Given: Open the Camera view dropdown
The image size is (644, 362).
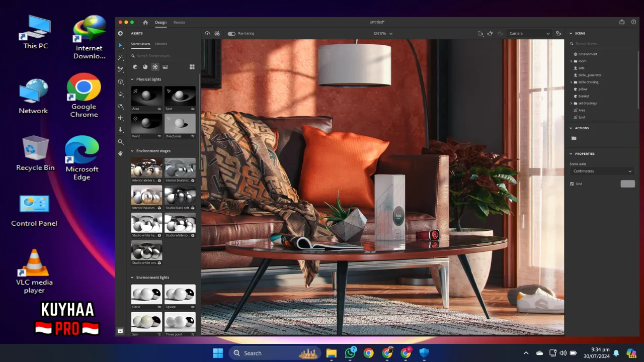Looking at the screenshot, I should pos(529,34).
